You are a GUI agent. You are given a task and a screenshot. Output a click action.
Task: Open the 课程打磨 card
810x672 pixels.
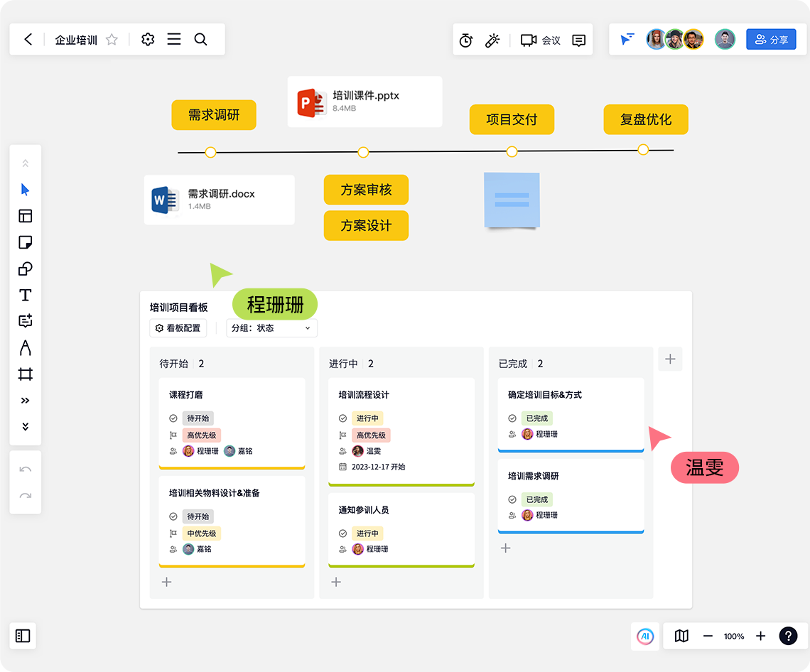[232, 423]
